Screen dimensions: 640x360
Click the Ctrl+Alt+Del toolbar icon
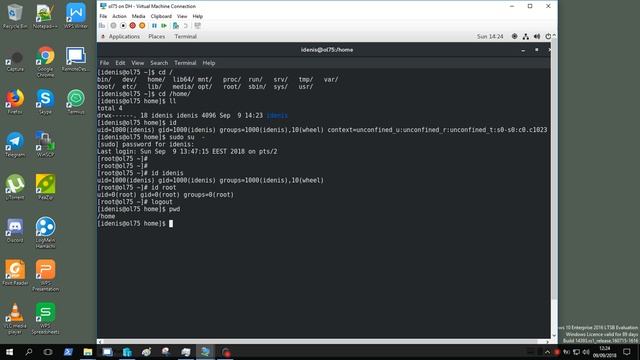pos(102,26)
